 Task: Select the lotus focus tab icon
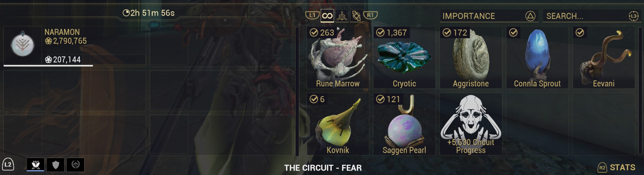35,164
